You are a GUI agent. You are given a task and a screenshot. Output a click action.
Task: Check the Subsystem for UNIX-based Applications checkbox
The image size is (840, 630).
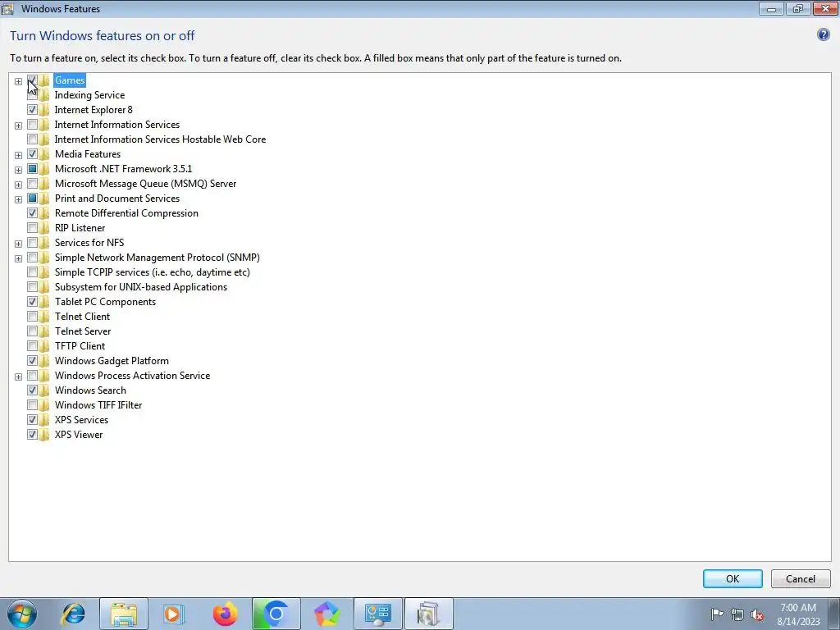pyautogui.click(x=32, y=287)
